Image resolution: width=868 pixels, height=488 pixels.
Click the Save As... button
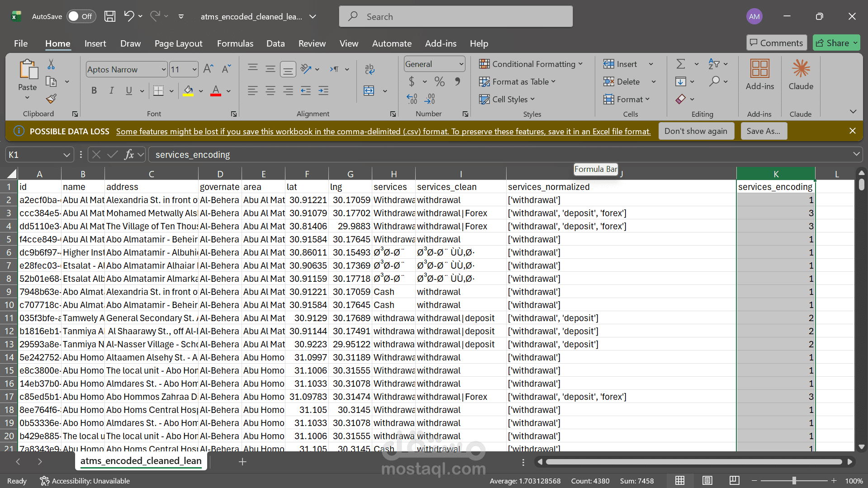pos(764,131)
